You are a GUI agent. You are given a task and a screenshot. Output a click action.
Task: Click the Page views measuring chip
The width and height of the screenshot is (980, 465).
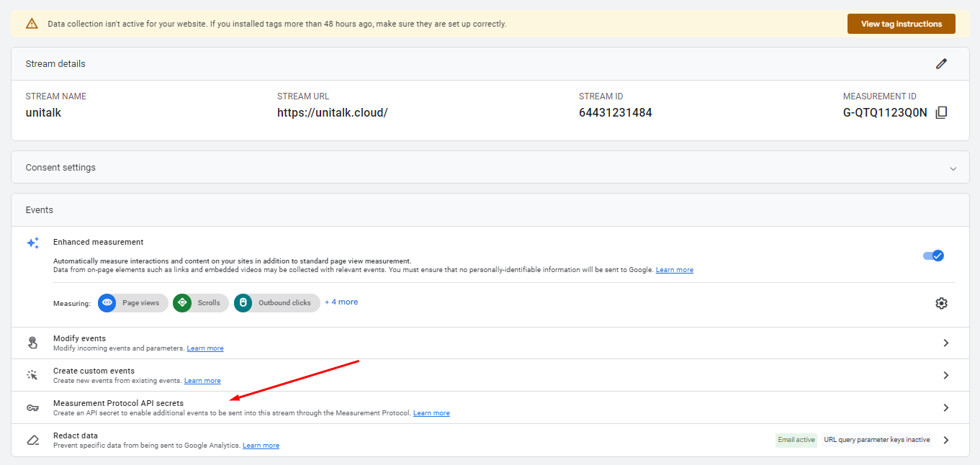(x=133, y=303)
